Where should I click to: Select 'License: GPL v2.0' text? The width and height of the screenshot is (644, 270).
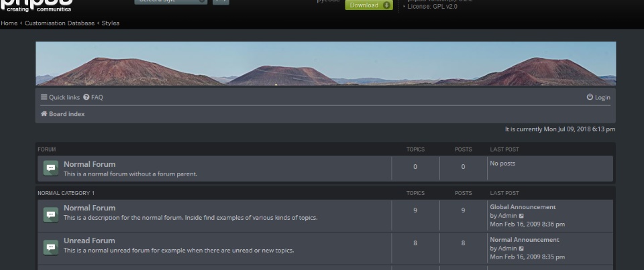click(432, 7)
